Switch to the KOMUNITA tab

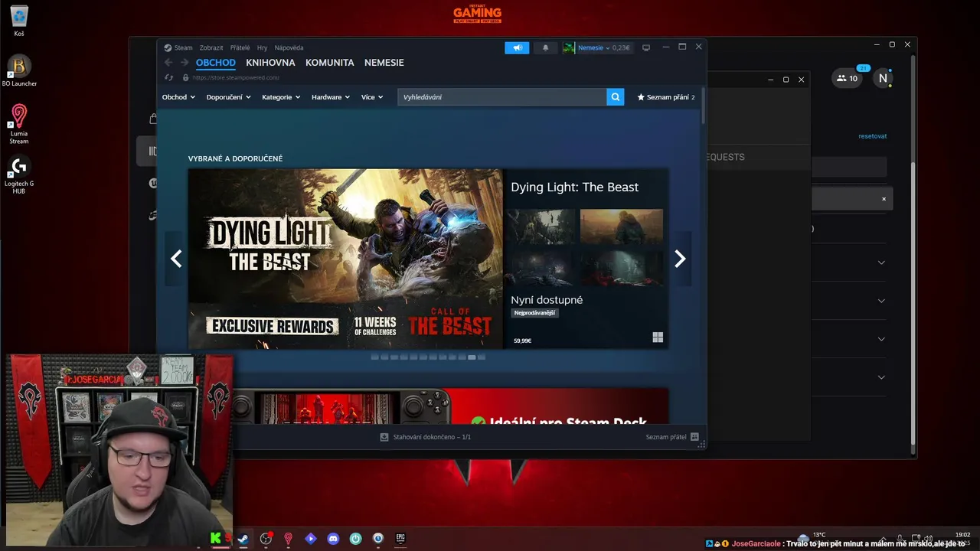point(329,63)
